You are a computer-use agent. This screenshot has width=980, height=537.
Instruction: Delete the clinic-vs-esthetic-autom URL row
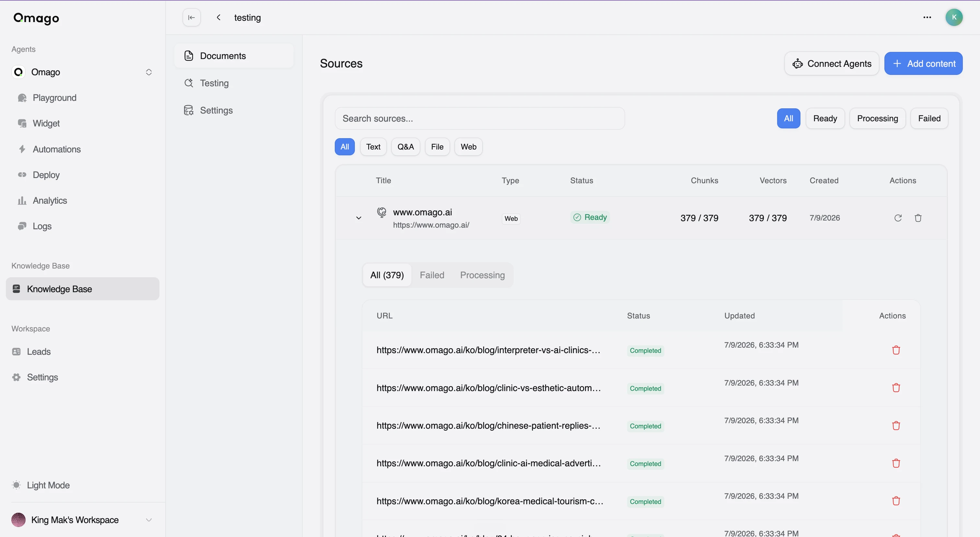[896, 388]
